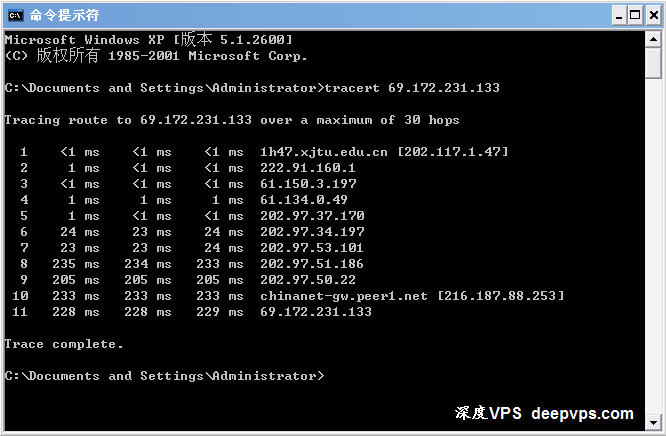
Task: Click the lh47.xjtu.edu.cn hostname in hop 1
Action: [x=324, y=152]
